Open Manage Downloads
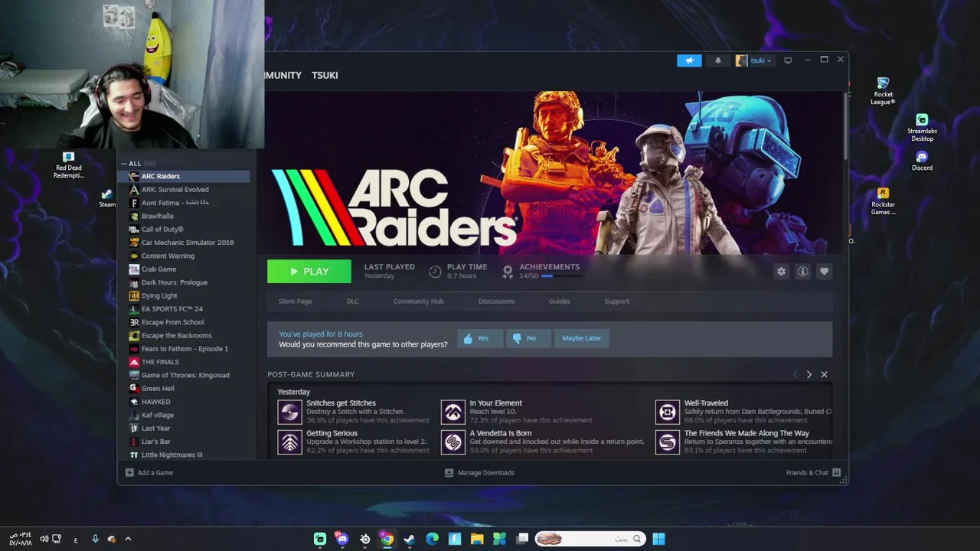This screenshot has width=980, height=551. click(480, 473)
